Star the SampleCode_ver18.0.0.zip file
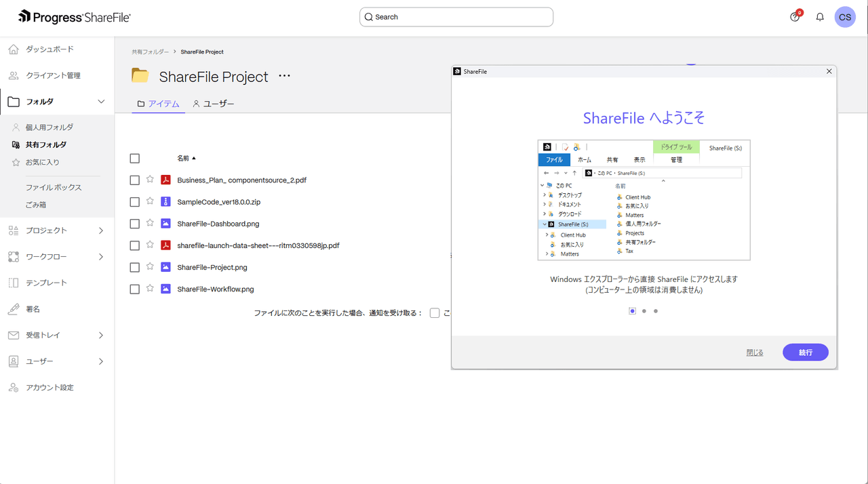The height and width of the screenshot is (484, 868). pos(150,201)
